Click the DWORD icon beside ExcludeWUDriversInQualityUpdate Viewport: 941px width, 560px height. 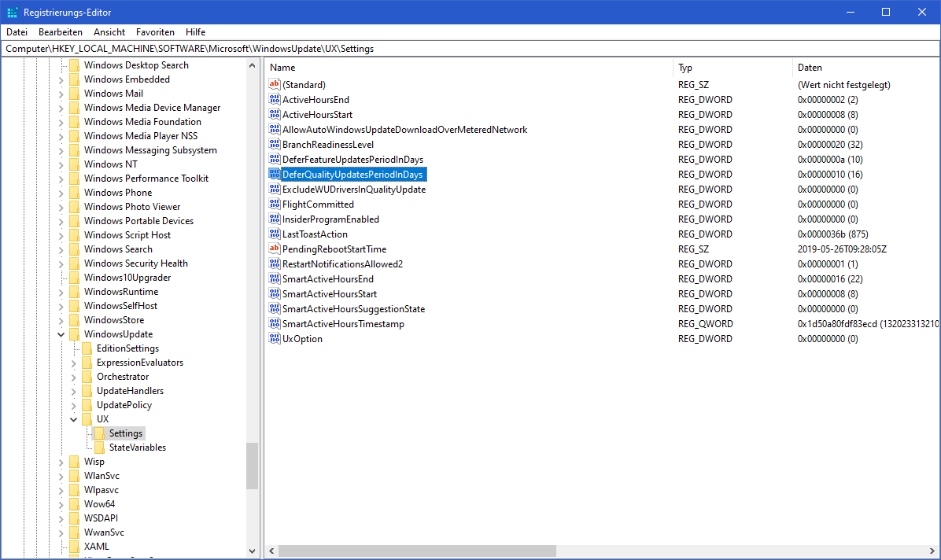275,189
